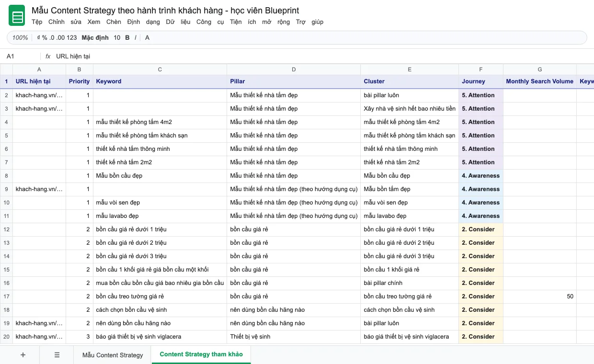Screen dimensions: 594x364
Task: Click keyword cell bồn cầu treo tường giá rẻ
Action: 160,296
